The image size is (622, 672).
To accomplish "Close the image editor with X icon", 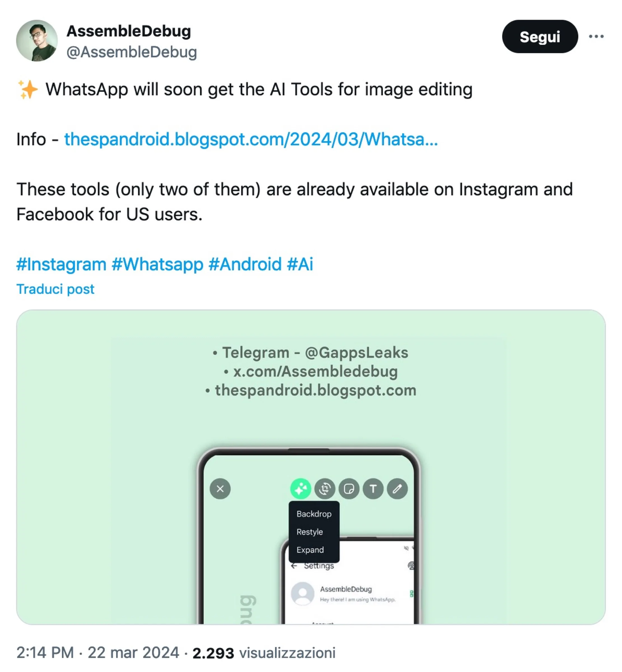I will [x=220, y=489].
